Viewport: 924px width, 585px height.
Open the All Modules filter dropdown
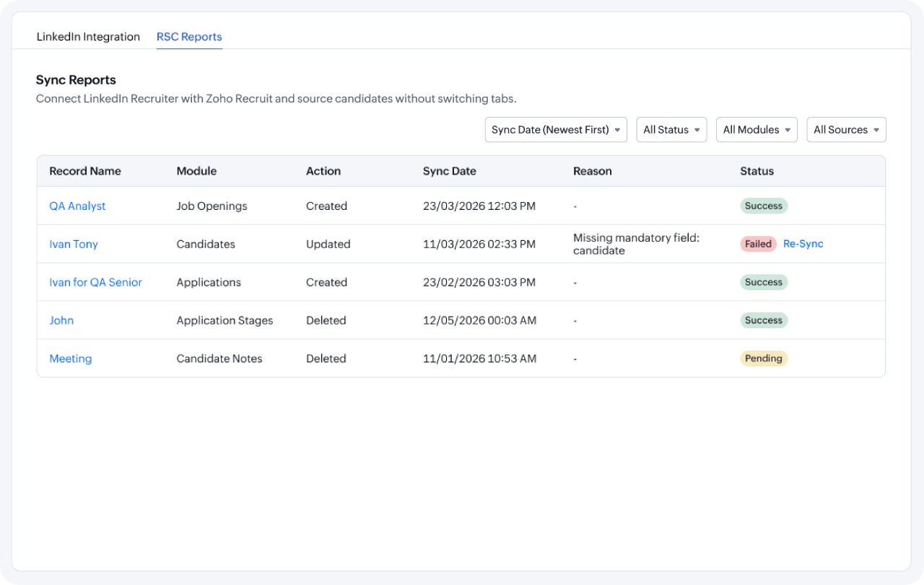click(x=757, y=130)
